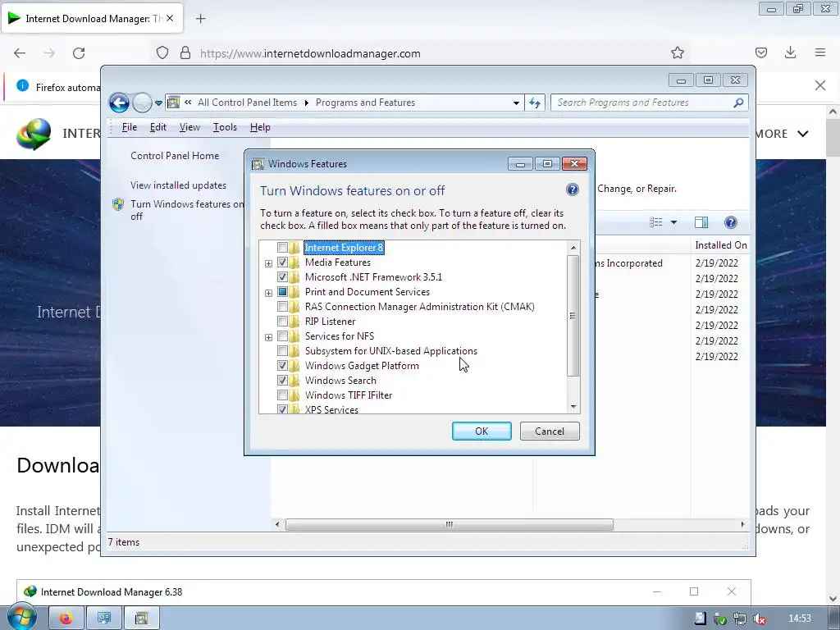Check the Windows TIFF IFilter checkbox

pyautogui.click(x=282, y=395)
